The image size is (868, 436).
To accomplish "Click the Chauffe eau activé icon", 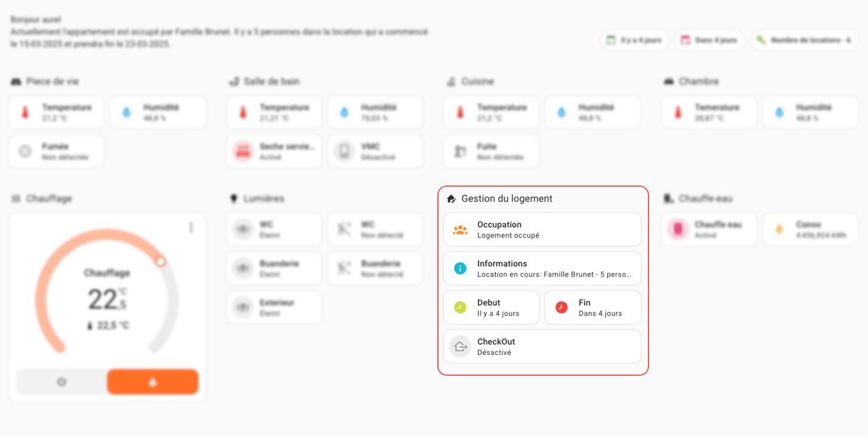I will coord(678,230).
